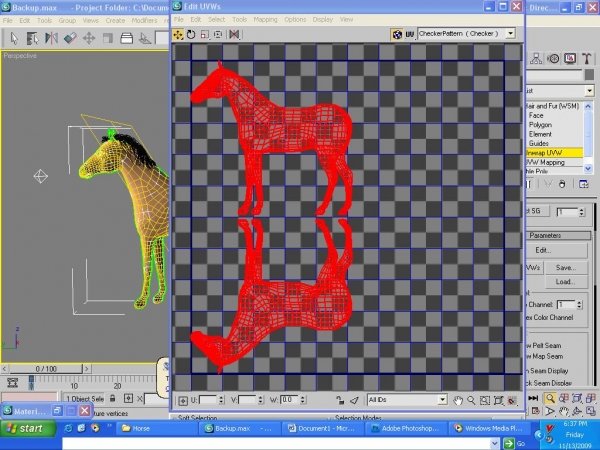Image resolution: width=600 pixels, height=450 pixels.
Task: Click the four-arrow move icon in main toolbar
Action: [89, 38]
